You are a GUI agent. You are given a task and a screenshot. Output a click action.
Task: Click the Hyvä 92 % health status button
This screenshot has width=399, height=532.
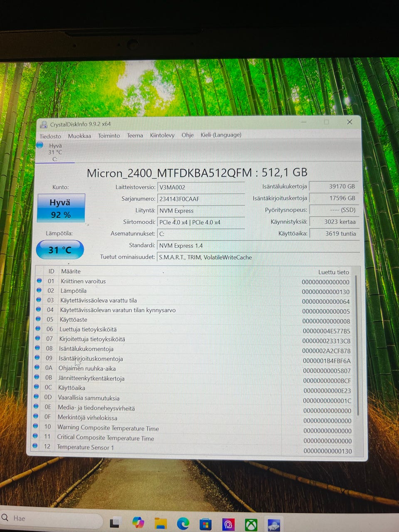coord(61,208)
